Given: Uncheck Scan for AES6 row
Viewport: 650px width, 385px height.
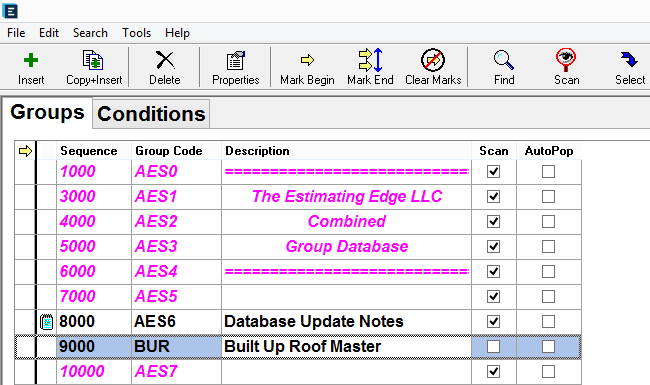Looking at the screenshot, I should click(493, 322).
